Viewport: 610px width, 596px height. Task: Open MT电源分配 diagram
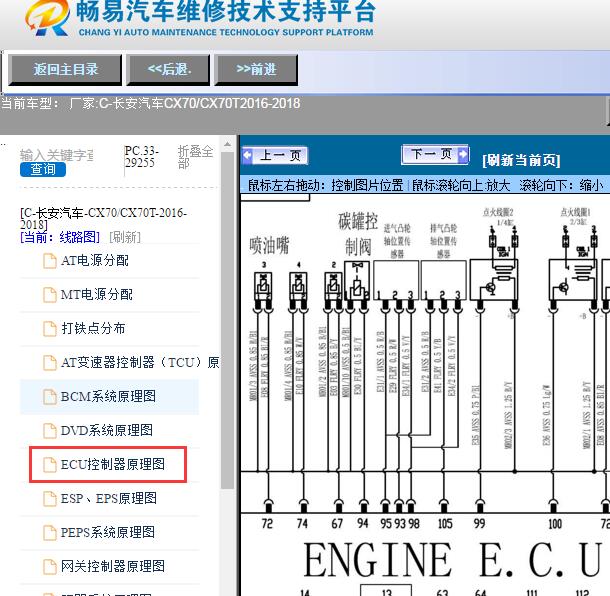coord(96,294)
